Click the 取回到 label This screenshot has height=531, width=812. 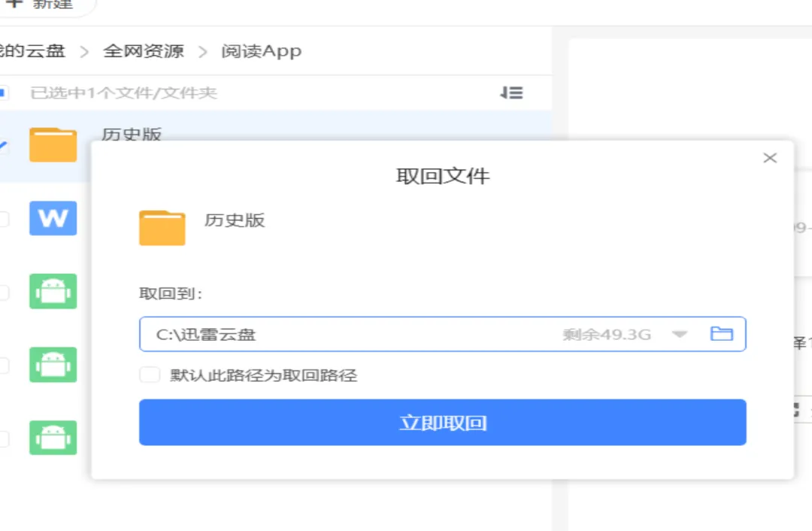coord(171,294)
